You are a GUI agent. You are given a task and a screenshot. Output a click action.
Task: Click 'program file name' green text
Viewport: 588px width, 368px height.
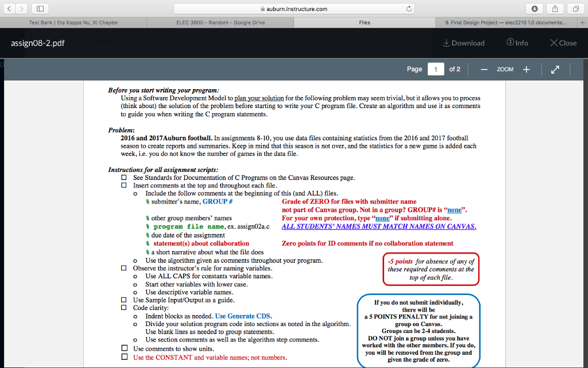tap(188, 227)
